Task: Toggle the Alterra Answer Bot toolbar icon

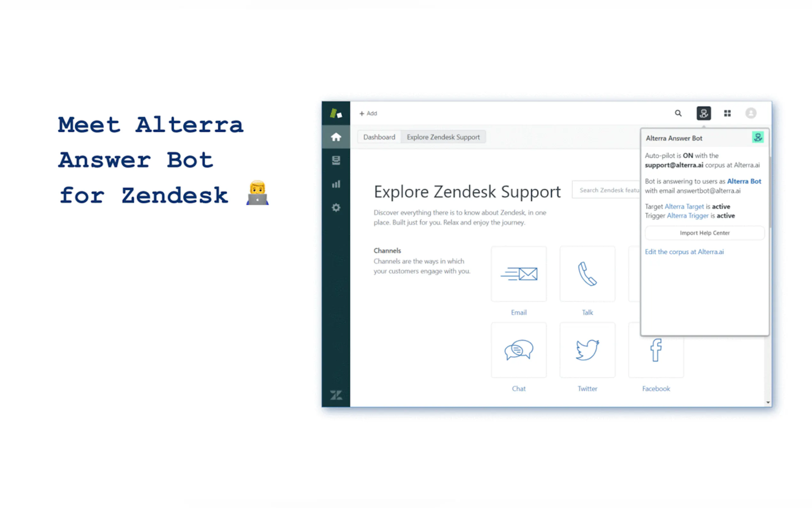Action: 704,113
